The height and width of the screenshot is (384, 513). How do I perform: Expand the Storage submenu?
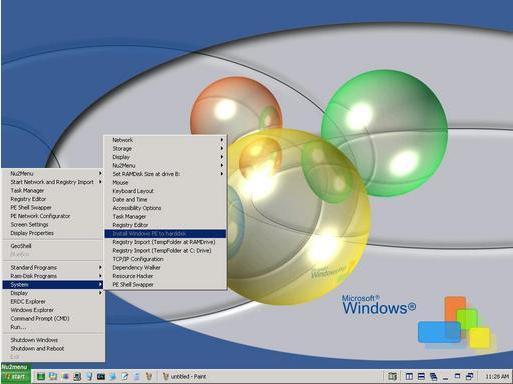165,148
